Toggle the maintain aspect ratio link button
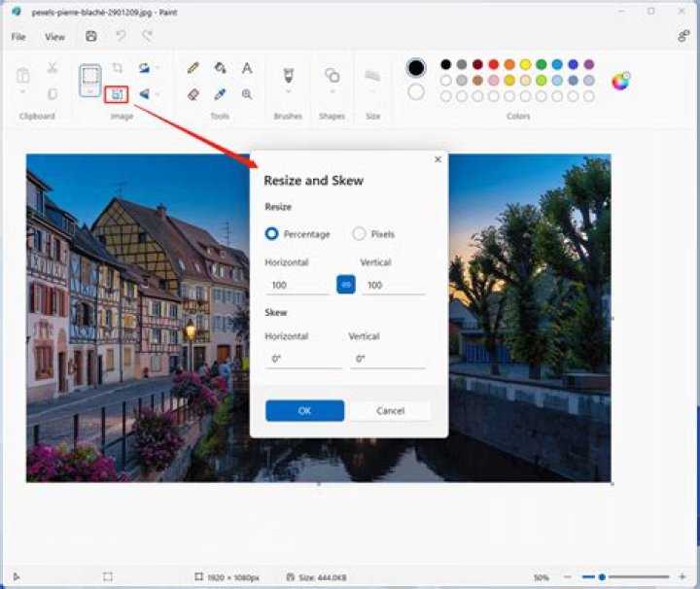This screenshot has height=589, width=700. coord(346,285)
